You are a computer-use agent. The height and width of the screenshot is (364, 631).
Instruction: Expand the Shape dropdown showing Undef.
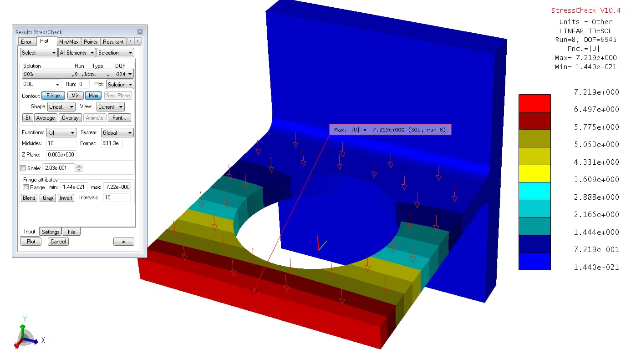click(x=61, y=106)
